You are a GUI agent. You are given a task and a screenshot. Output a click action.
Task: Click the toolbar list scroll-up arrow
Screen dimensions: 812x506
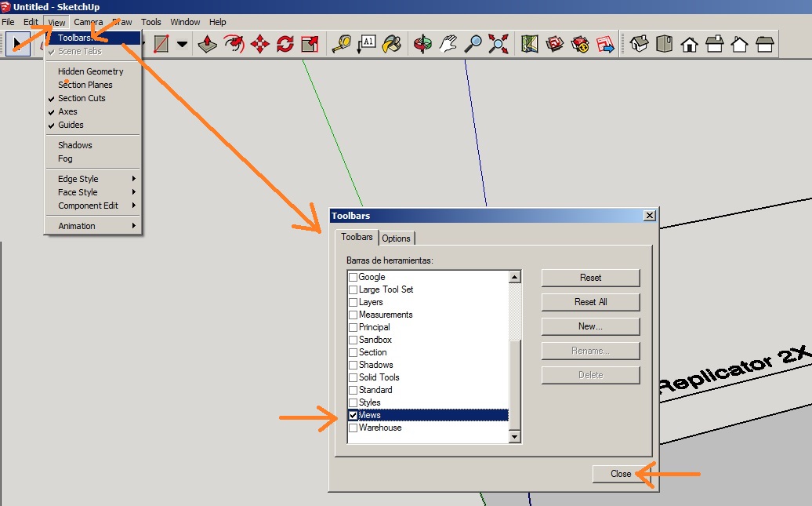pos(514,277)
